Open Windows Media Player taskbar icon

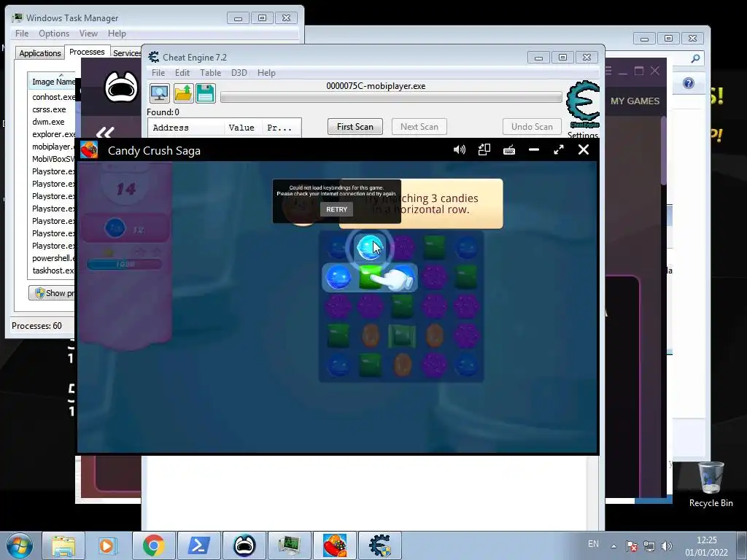[107, 545]
